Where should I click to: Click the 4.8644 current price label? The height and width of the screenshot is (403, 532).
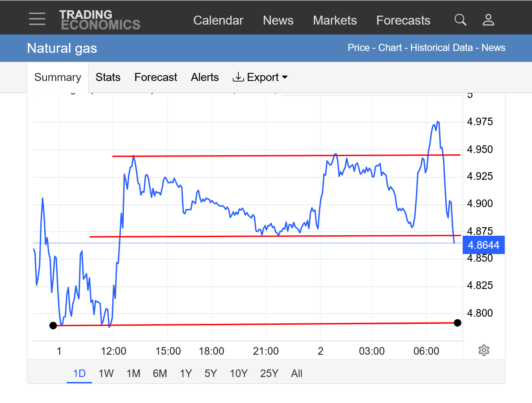coord(484,245)
